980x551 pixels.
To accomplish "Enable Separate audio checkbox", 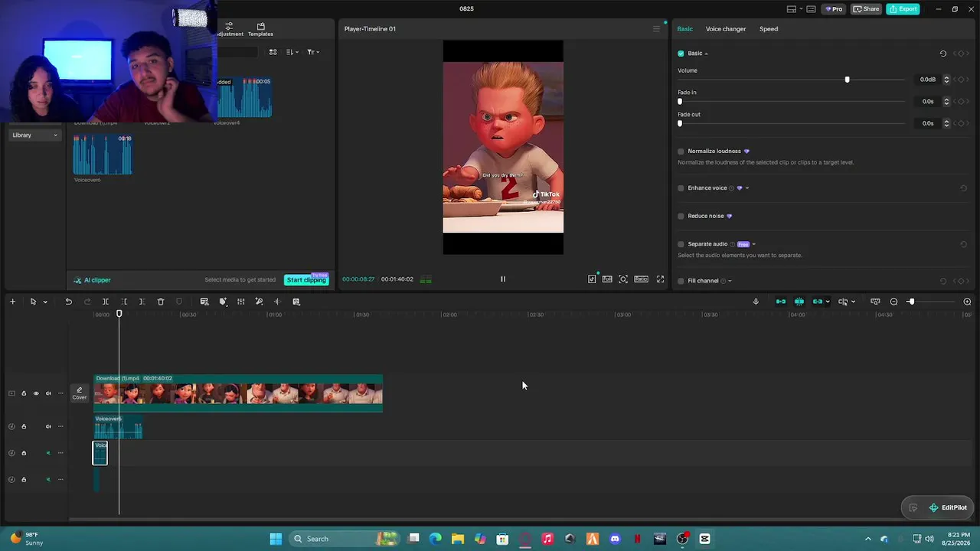I will tap(681, 244).
